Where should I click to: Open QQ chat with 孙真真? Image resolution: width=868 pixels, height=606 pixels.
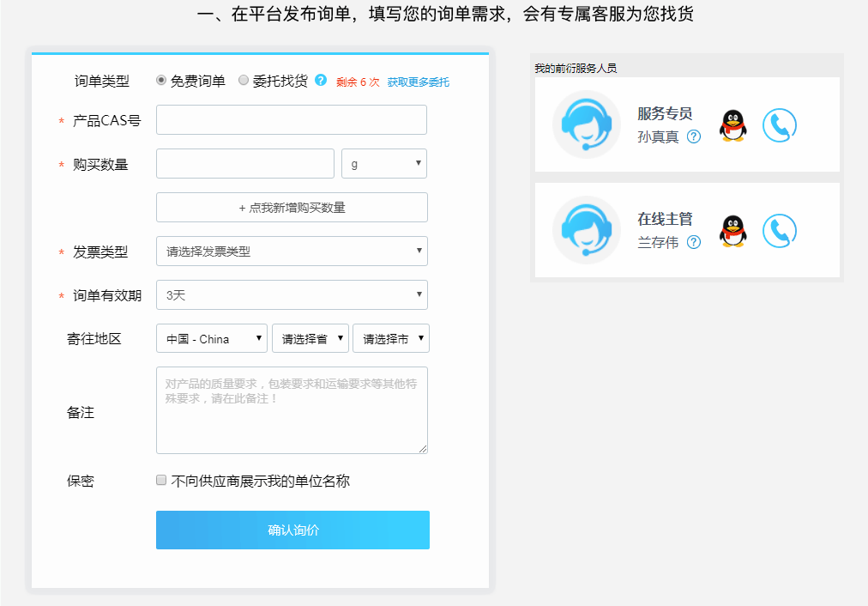coord(733,125)
